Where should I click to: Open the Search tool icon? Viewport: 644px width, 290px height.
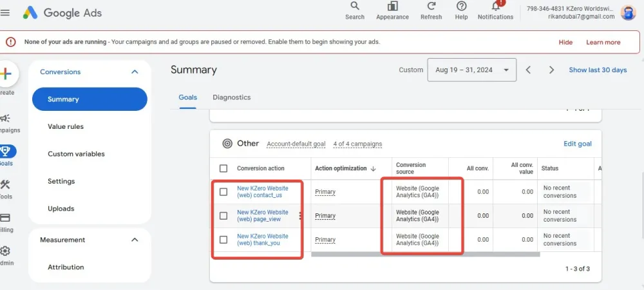click(x=355, y=6)
